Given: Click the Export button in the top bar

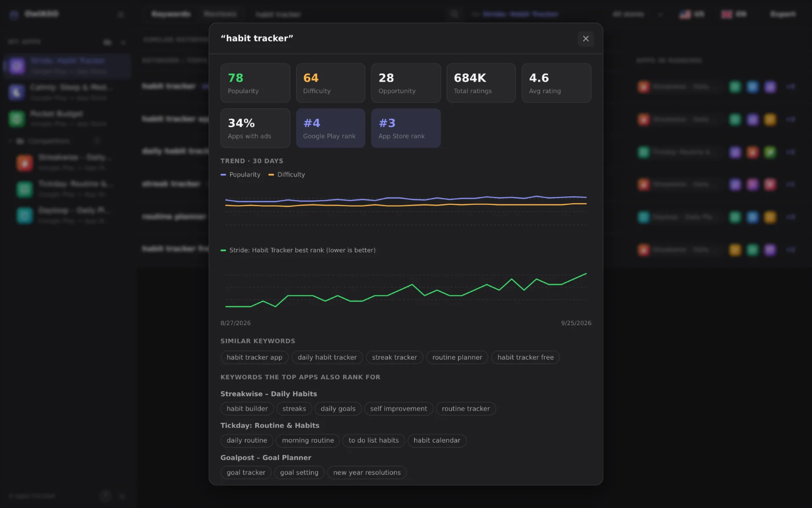Looking at the screenshot, I should tap(783, 14).
